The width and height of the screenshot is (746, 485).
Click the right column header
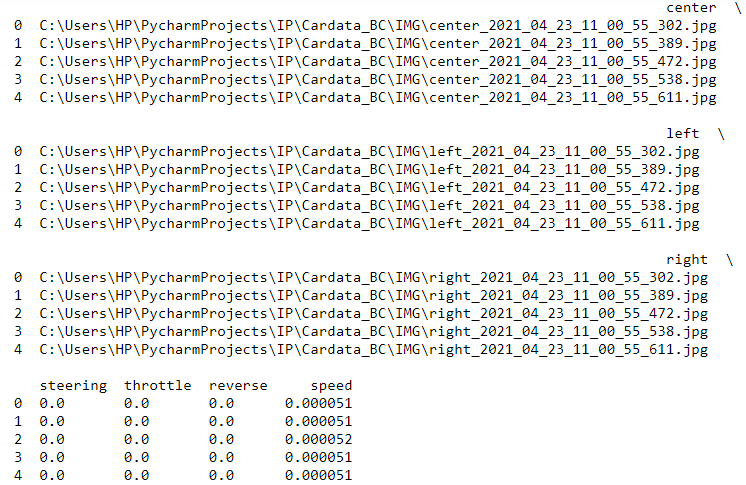click(x=687, y=260)
